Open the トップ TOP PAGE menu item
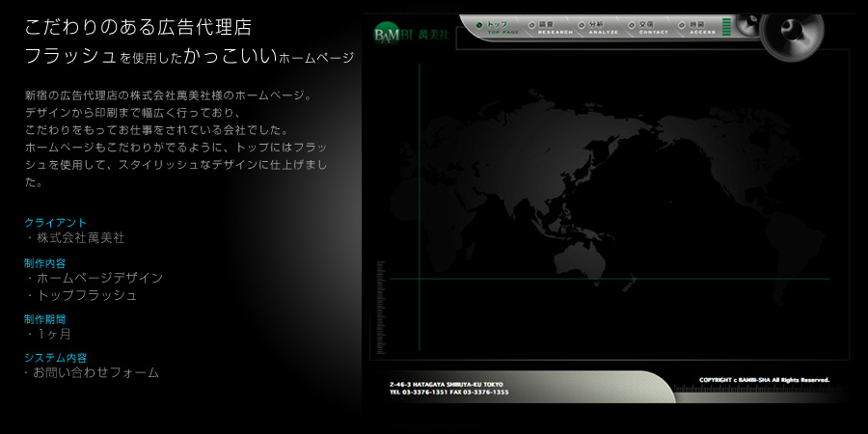Image resolution: width=868 pixels, height=434 pixels. coord(502,27)
